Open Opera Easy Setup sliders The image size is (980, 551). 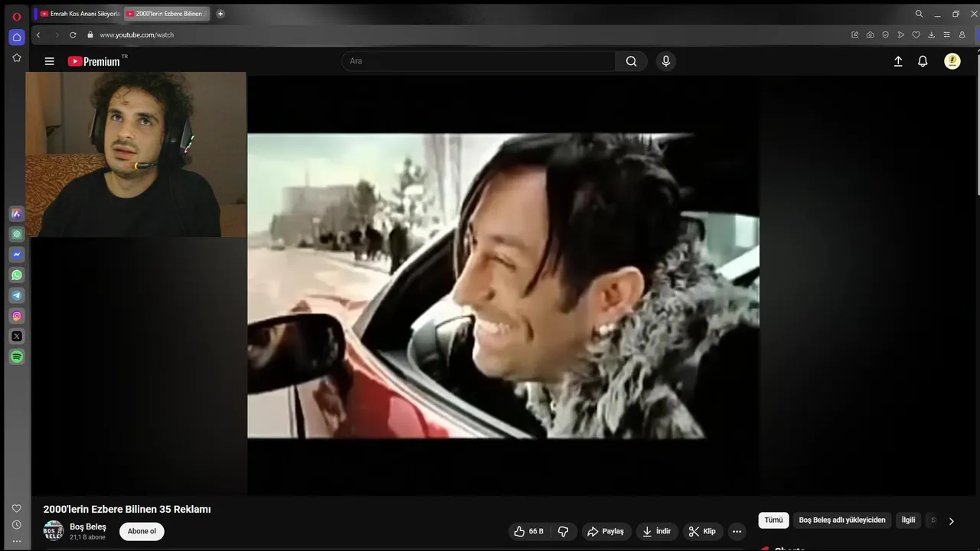click(x=946, y=34)
